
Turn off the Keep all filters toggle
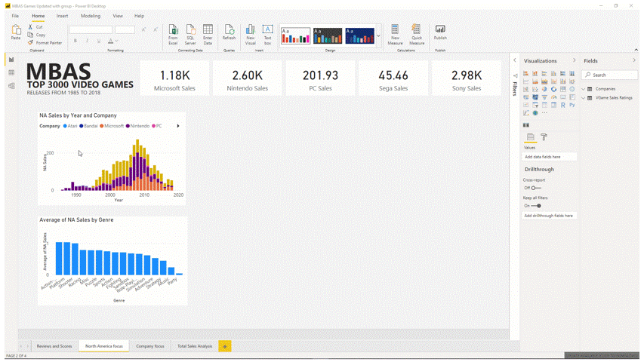tap(536, 206)
